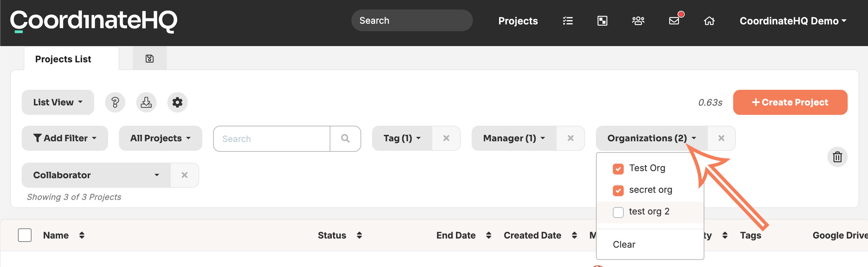Expand the Tag (1) filter dropdown

point(402,138)
